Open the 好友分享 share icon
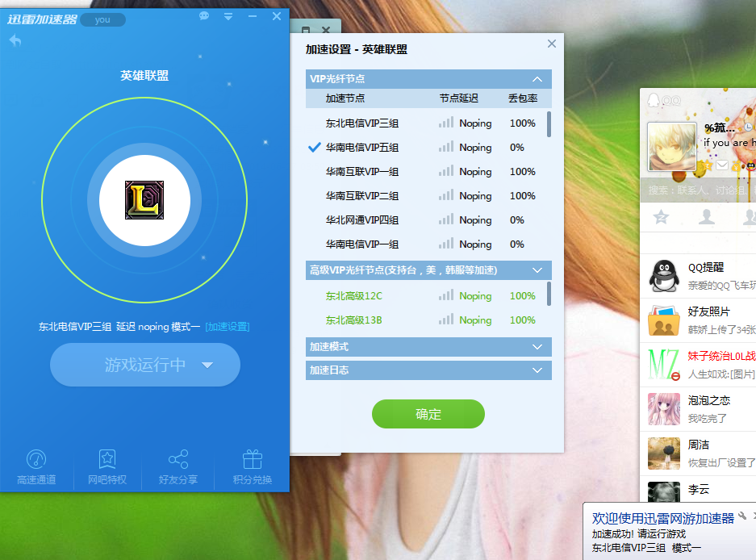Image resolution: width=756 pixels, height=560 pixels. click(178, 459)
